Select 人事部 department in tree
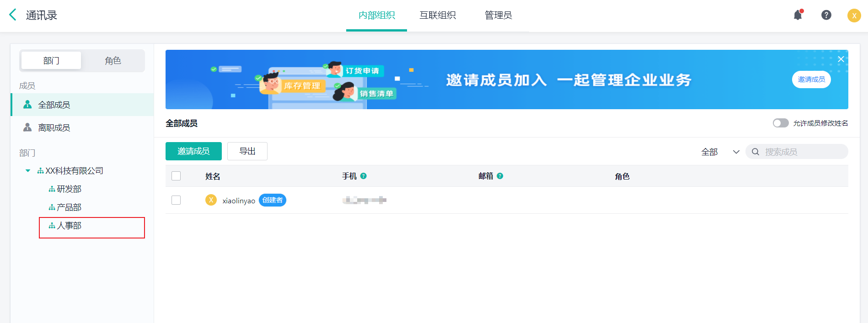 click(69, 226)
